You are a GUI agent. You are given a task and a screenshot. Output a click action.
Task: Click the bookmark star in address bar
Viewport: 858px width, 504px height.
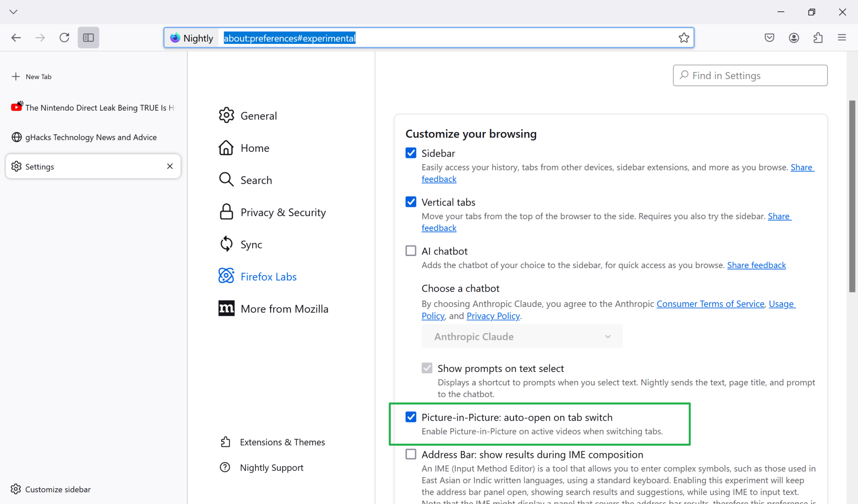[x=684, y=37]
